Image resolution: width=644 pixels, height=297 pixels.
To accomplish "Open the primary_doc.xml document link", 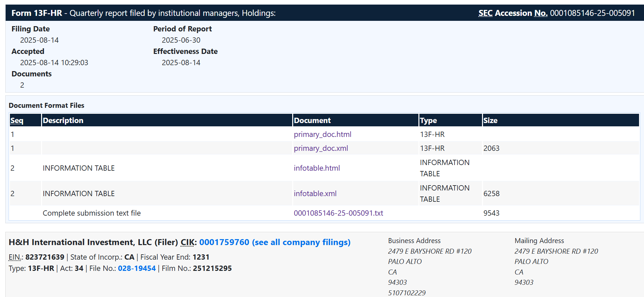I will pyautogui.click(x=321, y=148).
